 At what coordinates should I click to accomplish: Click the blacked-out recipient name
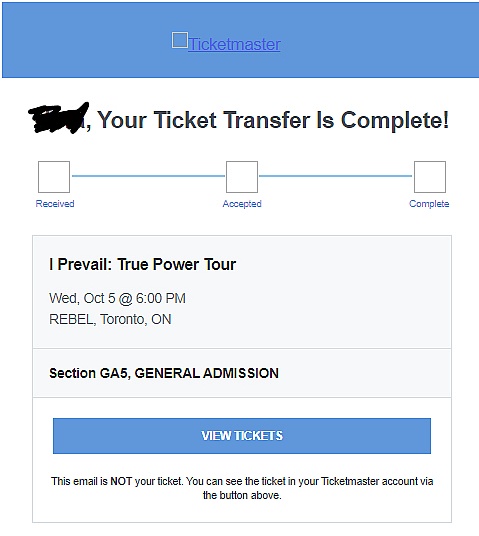(58, 118)
